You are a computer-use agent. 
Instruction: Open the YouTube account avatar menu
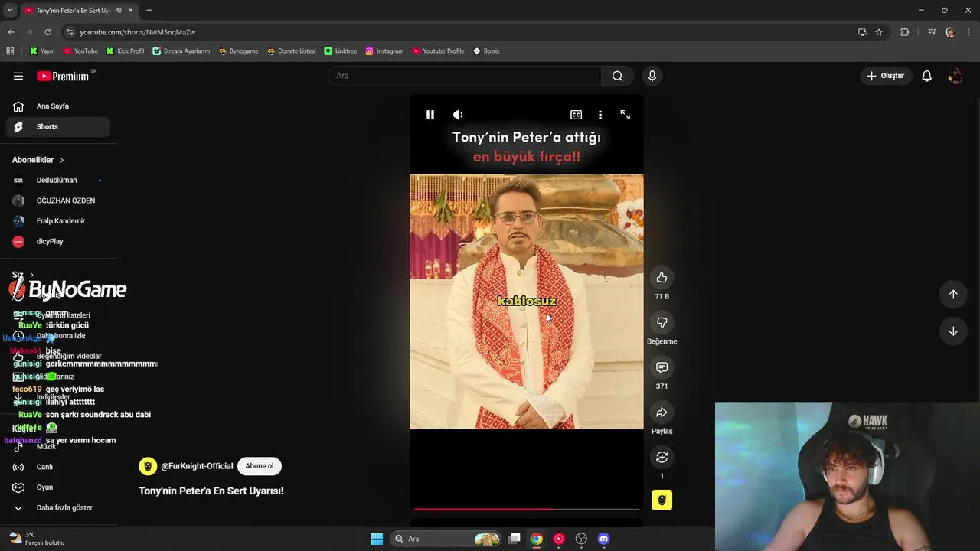tap(955, 76)
